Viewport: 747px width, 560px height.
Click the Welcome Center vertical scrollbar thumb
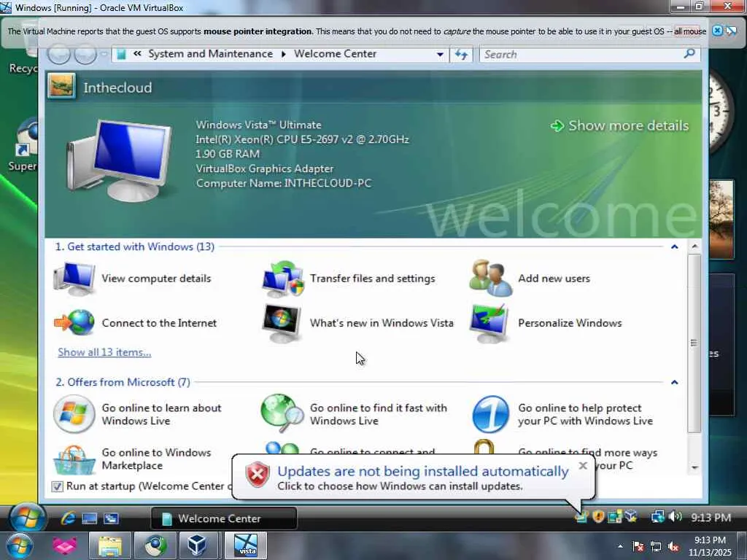tap(694, 343)
